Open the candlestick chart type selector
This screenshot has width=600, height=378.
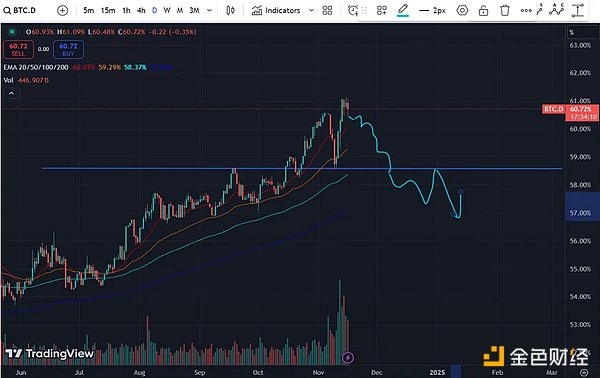pos(230,10)
